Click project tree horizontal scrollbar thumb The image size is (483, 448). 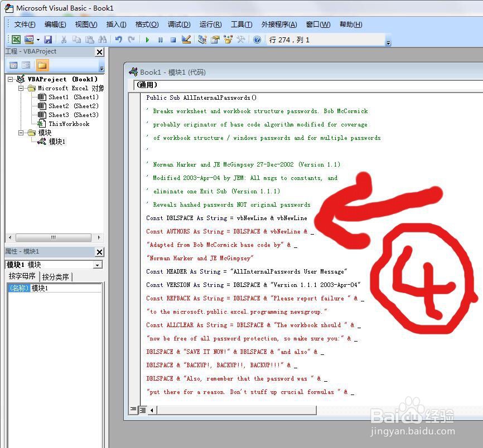[x=54, y=237]
